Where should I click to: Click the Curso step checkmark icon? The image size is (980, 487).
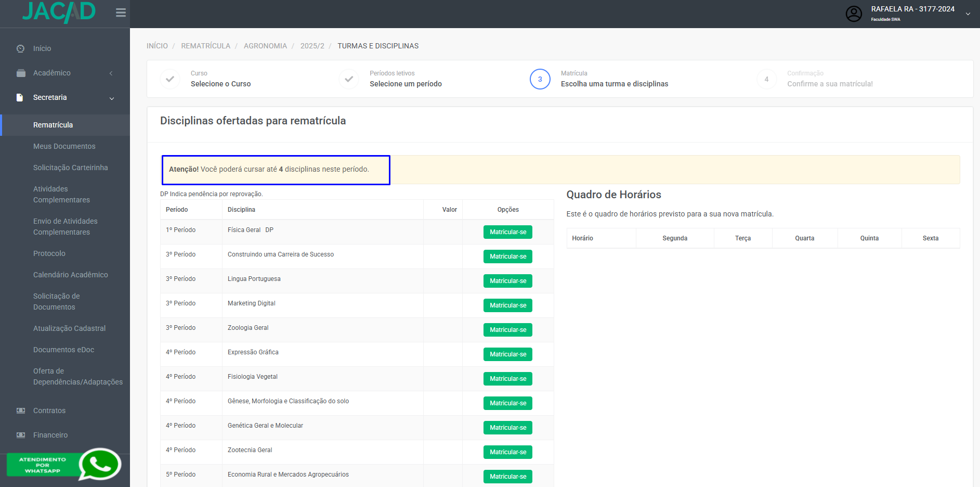pos(170,79)
